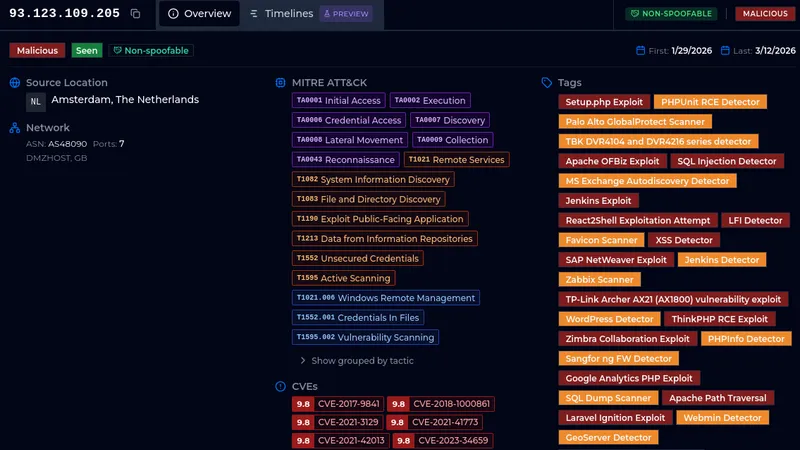Open CVE-2017-9841 entry
800x450 pixels.
click(338, 404)
